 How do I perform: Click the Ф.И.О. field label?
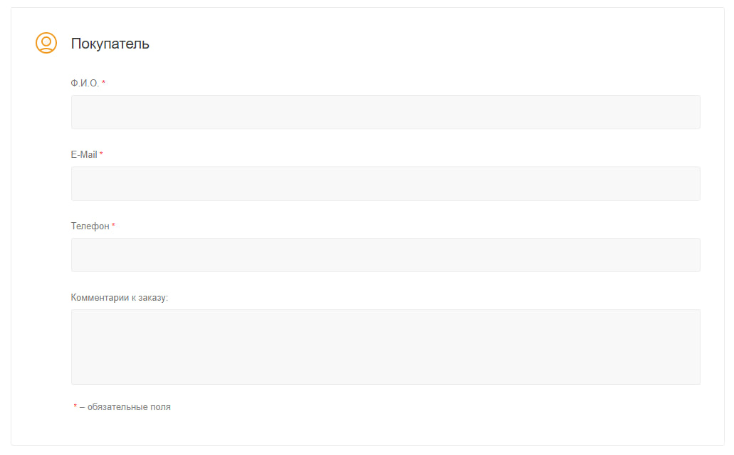(x=84, y=83)
